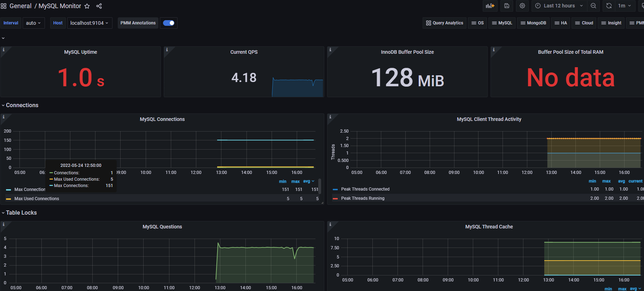Open info icon on Current QPS panel
644x291 pixels.
167,50
